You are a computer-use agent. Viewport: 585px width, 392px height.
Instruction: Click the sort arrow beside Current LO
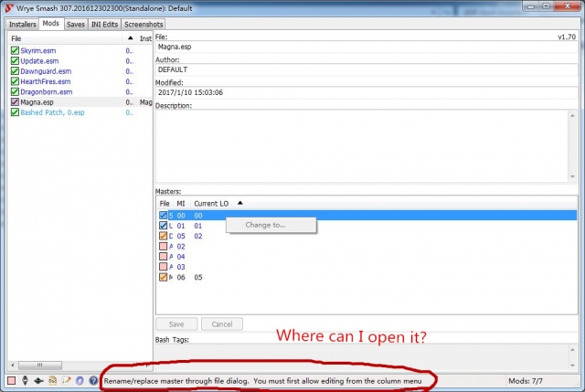(239, 203)
